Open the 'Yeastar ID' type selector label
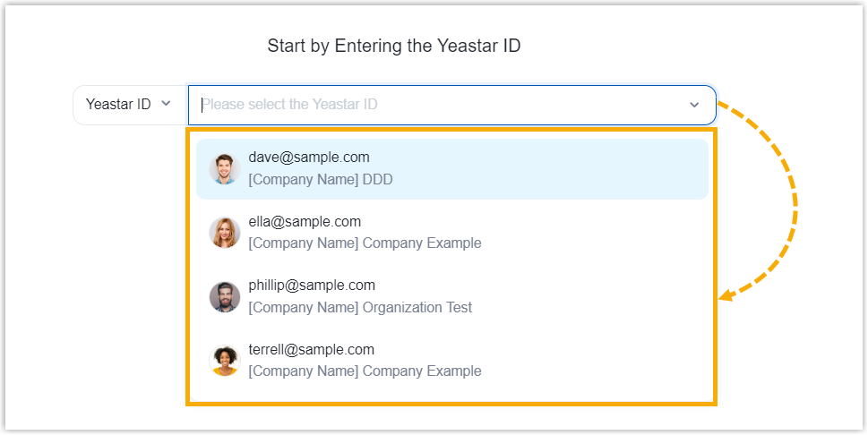 (x=118, y=104)
